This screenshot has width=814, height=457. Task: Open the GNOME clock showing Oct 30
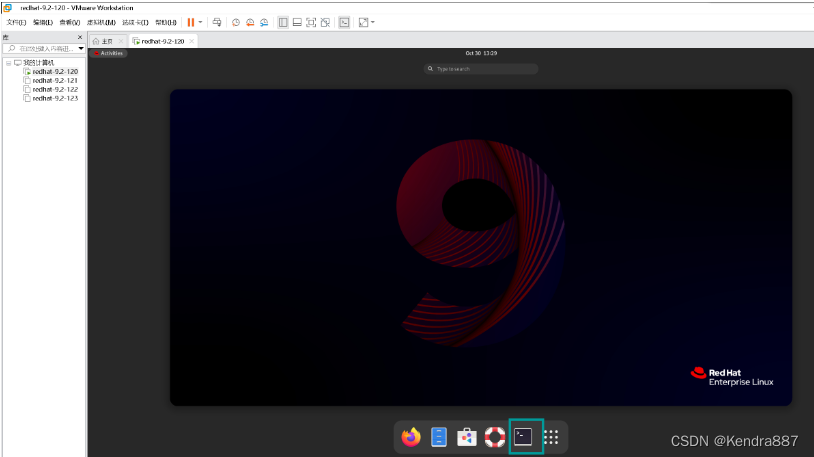481,53
